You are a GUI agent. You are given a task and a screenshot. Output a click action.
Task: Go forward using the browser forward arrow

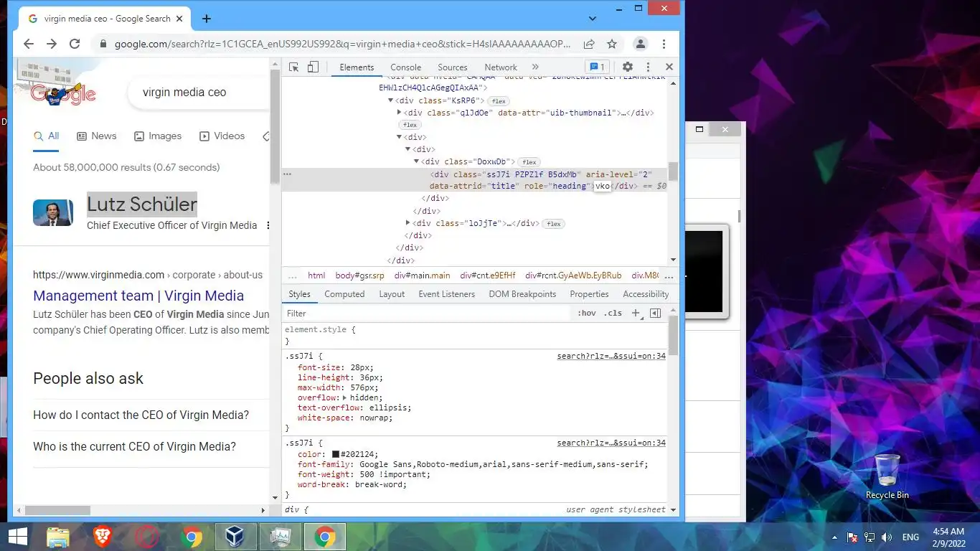click(52, 44)
